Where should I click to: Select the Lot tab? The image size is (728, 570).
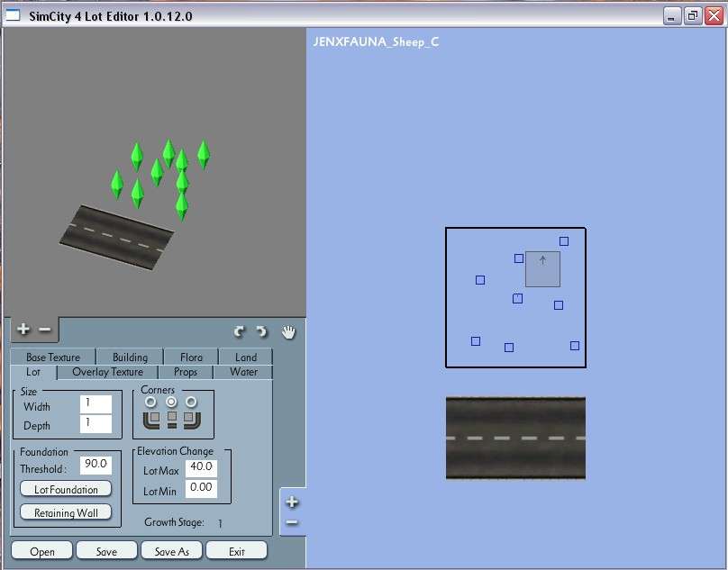click(33, 372)
